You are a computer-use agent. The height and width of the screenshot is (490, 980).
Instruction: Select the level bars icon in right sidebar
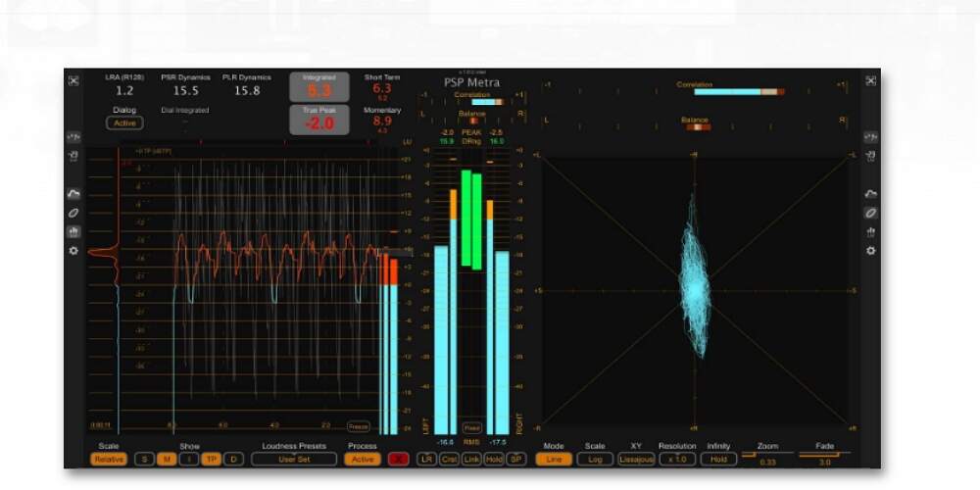pos(870,232)
